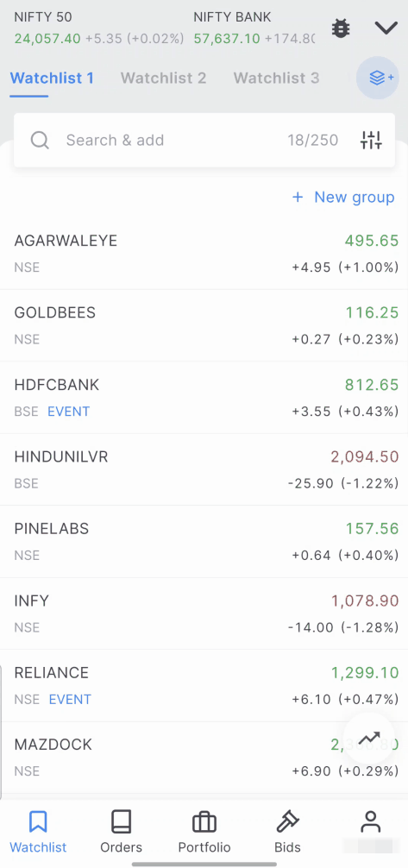Open the watchlist groups layers icon
This screenshot has height=868, width=408.
pos(378,78)
